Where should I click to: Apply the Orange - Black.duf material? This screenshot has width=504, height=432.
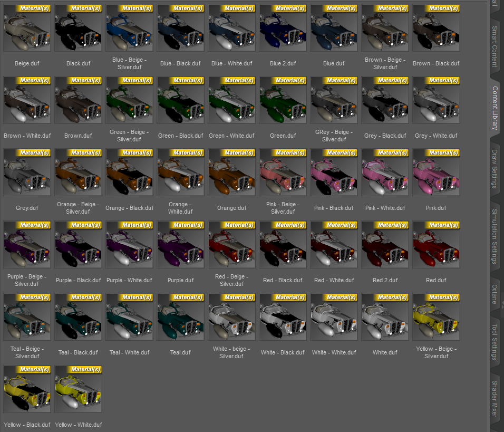coord(129,172)
